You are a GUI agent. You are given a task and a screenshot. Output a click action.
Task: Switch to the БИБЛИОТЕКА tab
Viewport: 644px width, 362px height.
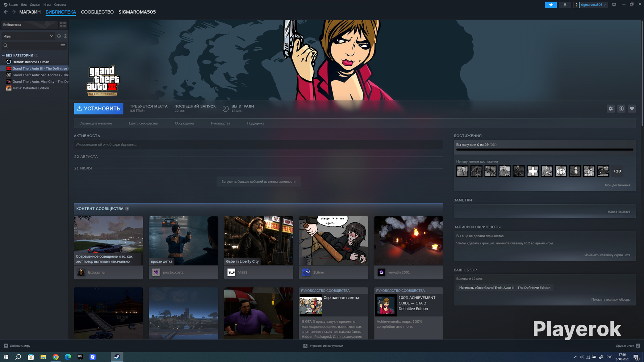61,12
